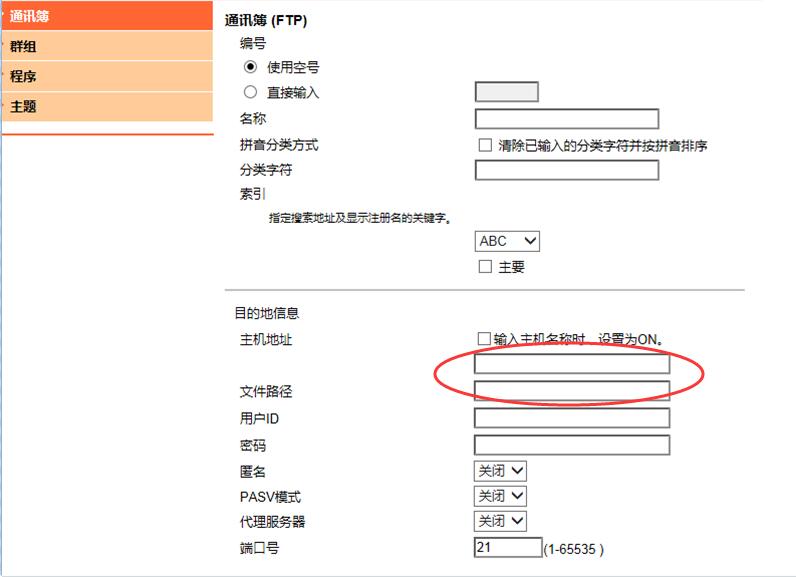Click the 分类字符 input field

tap(566, 170)
